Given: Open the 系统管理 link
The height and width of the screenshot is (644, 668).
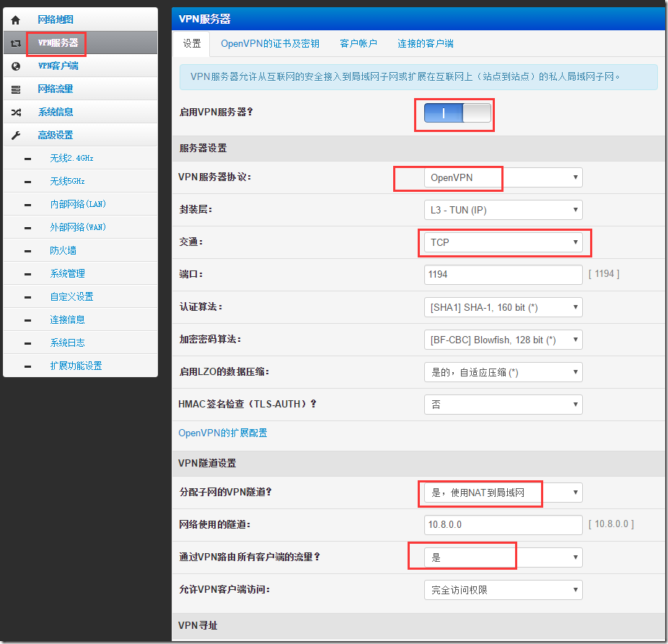Looking at the screenshot, I should (x=67, y=273).
